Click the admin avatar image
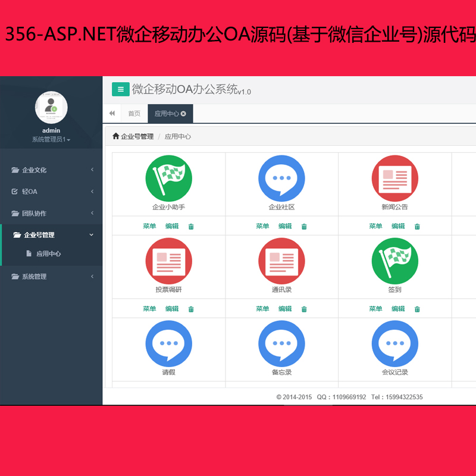Screen dimensions: 476x476 click(x=51, y=107)
